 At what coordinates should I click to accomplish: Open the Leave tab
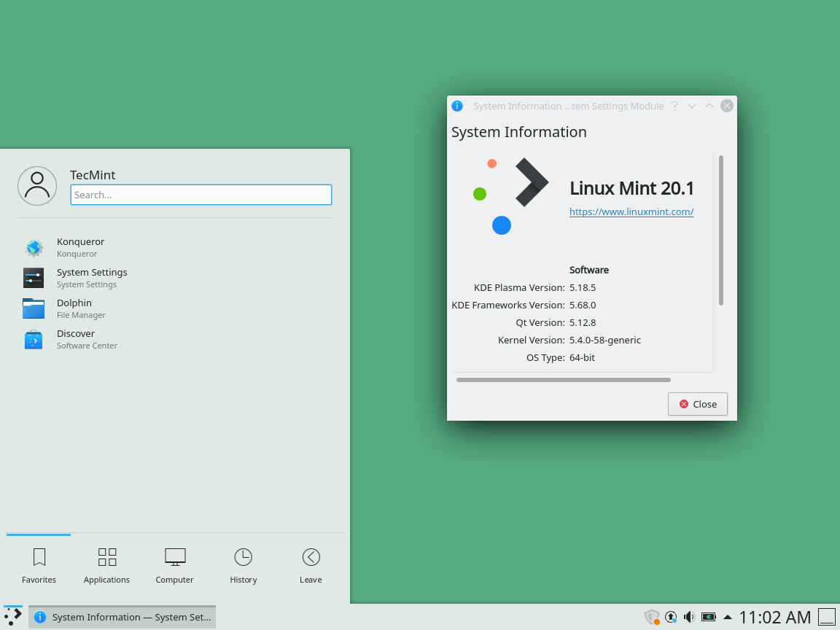[x=311, y=566]
